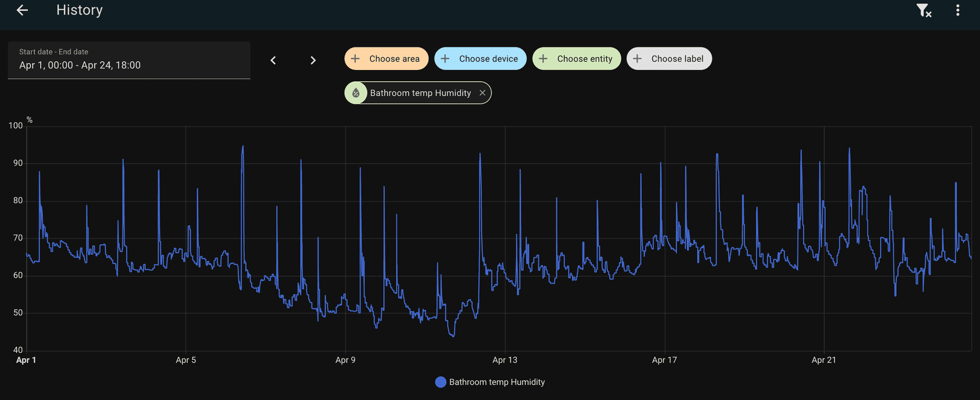Click the History page title

(x=79, y=10)
